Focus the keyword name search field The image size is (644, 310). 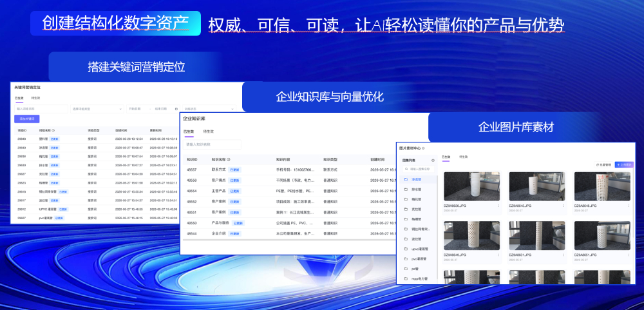pos(41,109)
